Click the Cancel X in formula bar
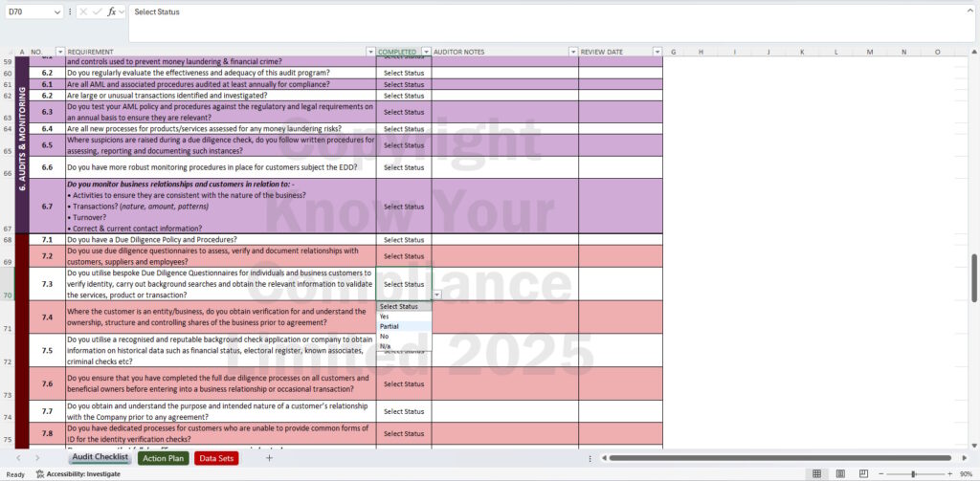 (83, 11)
